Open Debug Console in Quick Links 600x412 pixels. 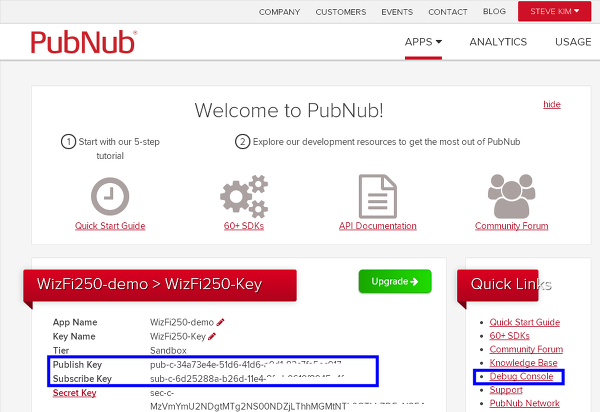[521, 376]
